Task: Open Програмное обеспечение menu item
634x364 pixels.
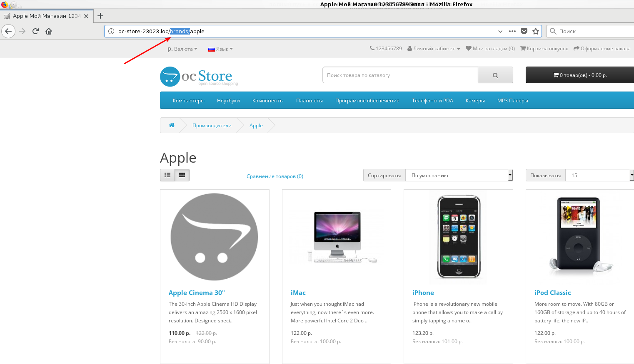Action: [x=367, y=101]
